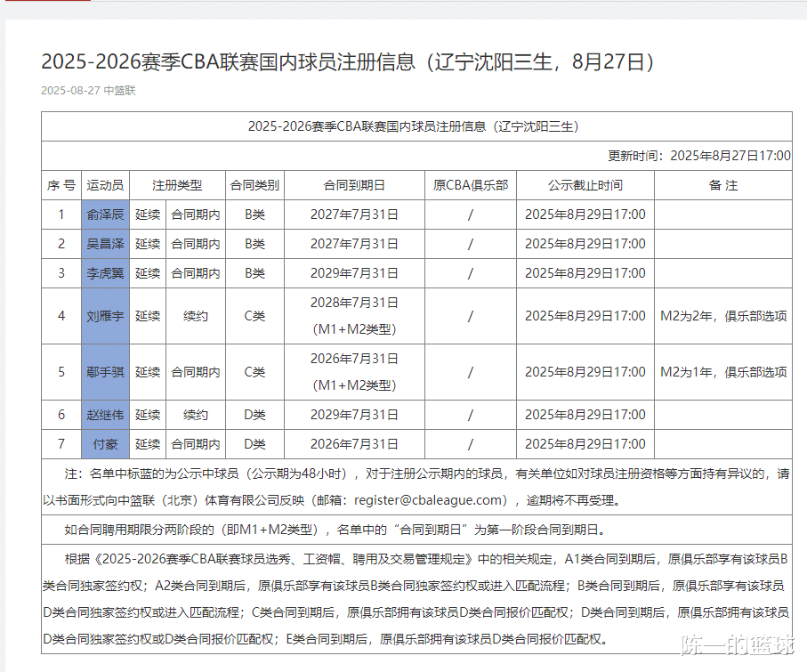Click 鄢手骐's expiry date 2026年7月31日
807x672 pixels.
tap(354, 359)
